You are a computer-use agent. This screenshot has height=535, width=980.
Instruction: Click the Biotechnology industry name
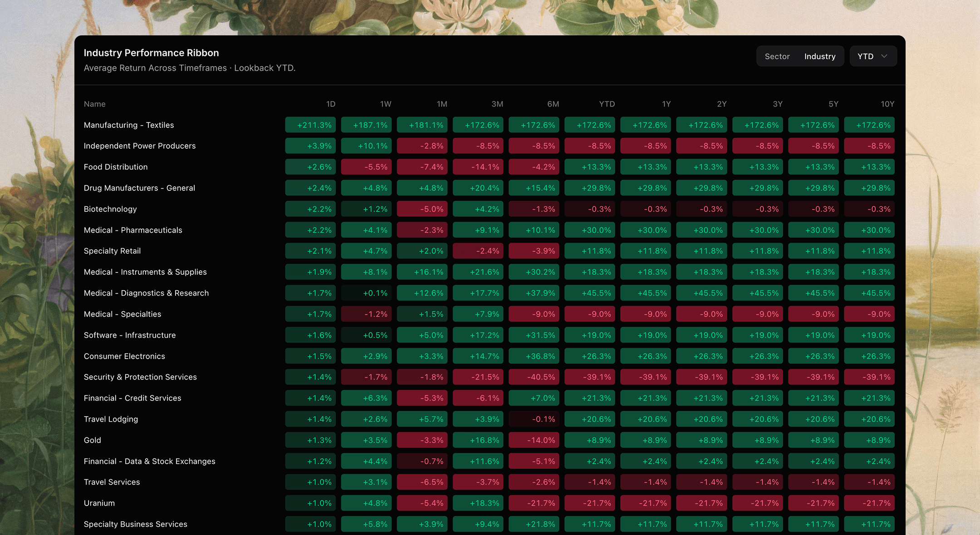coord(110,209)
